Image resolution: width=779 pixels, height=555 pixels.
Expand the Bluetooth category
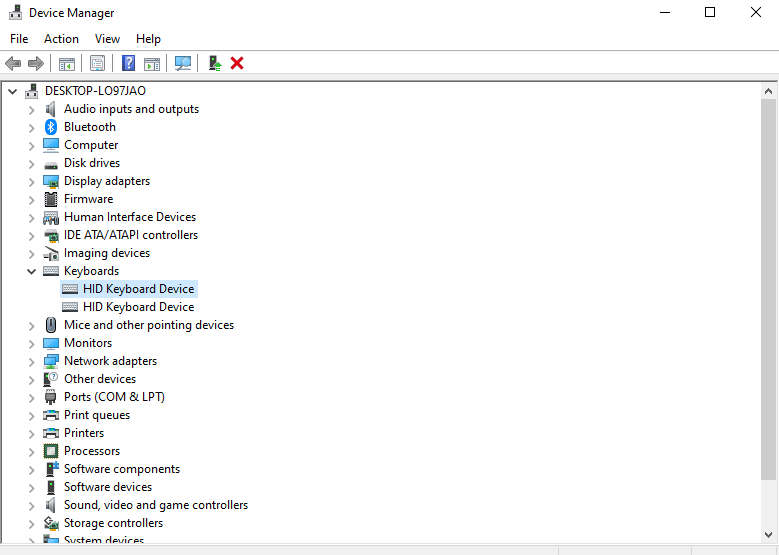coord(31,128)
